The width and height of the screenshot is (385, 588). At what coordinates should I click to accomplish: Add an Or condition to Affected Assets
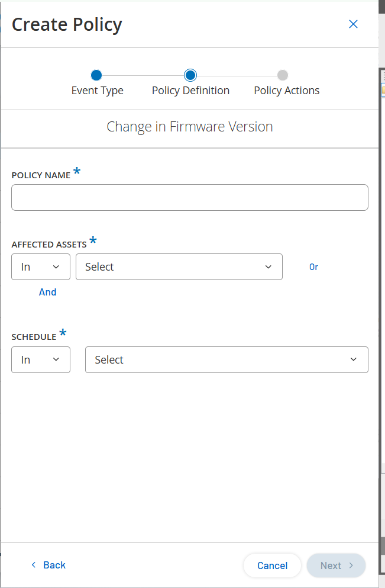tap(313, 267)
